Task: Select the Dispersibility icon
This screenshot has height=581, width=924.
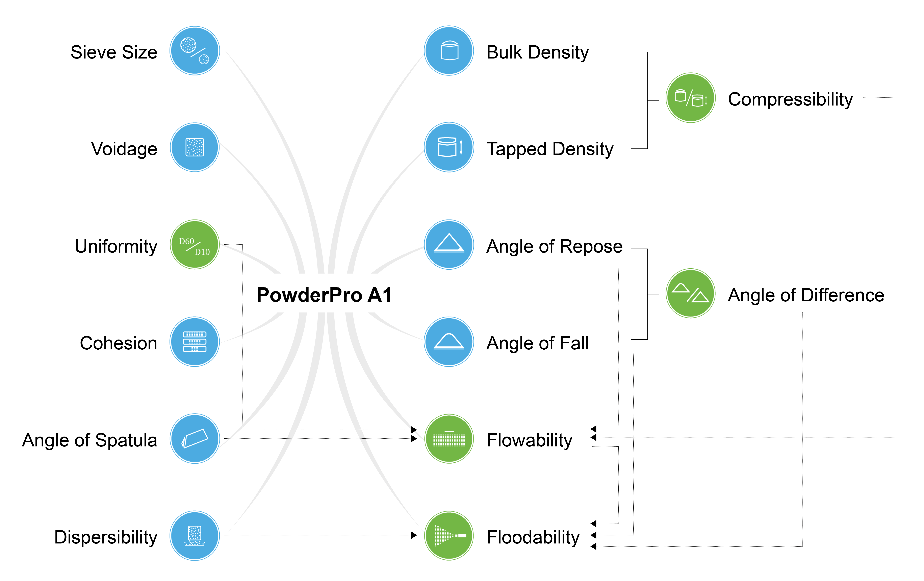Action: pyautogui.click(x=195, y=536)
